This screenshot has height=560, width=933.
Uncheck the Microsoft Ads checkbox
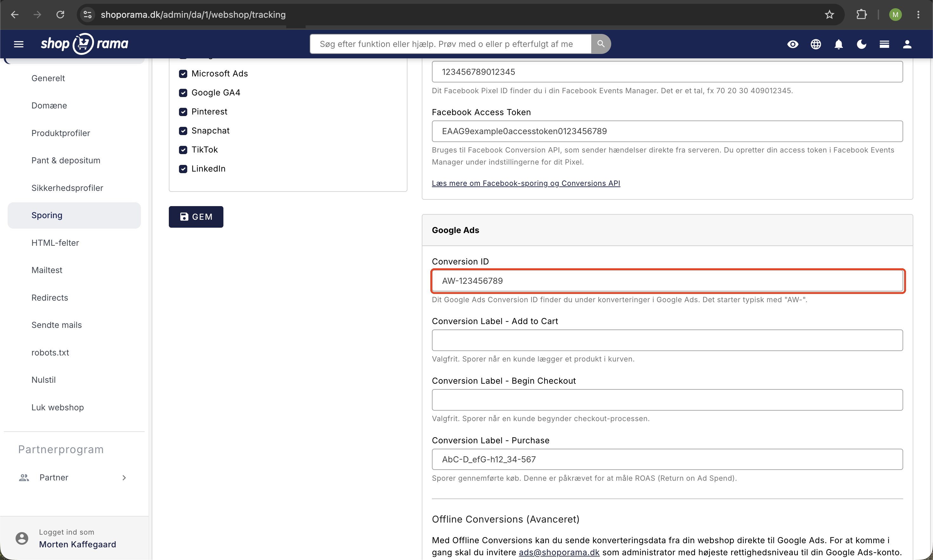point(183,74)
